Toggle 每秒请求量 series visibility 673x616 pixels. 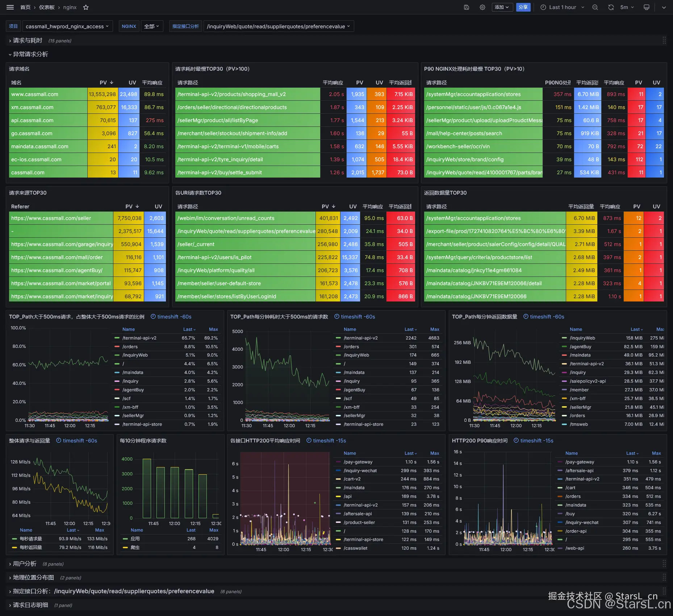(31, 539)
